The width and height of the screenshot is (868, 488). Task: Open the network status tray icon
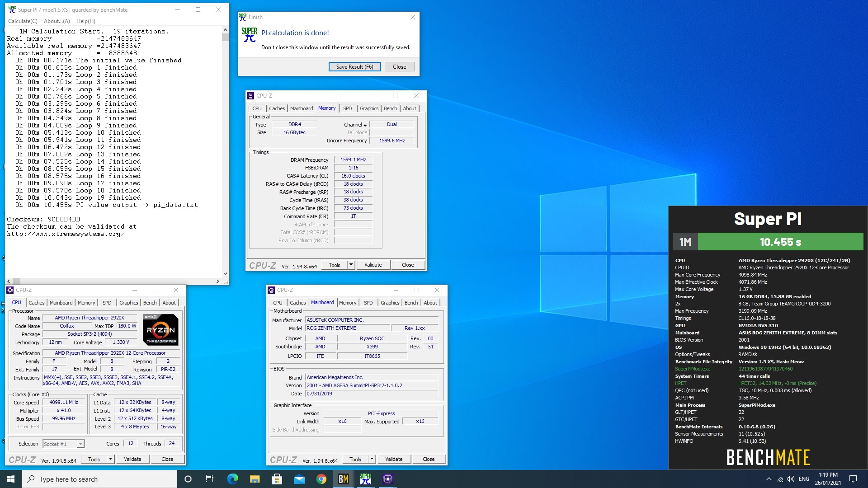(780, 479)
